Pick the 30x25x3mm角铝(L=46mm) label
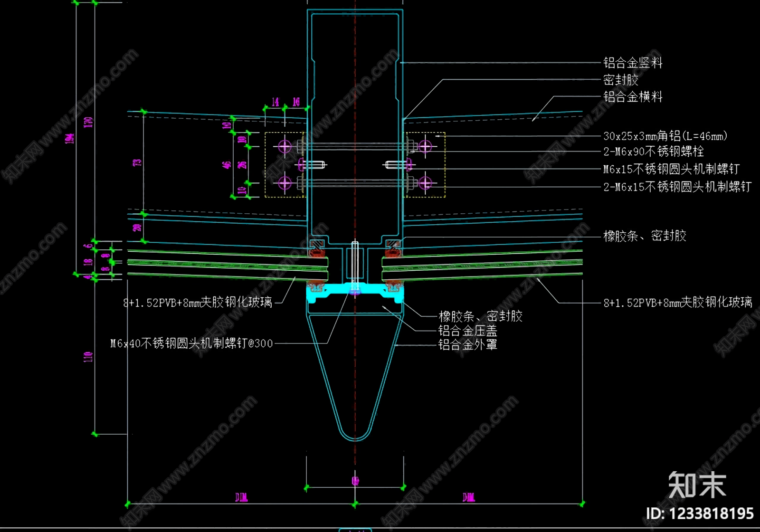This screenshot has height=532, width=760. pos(665,136)
